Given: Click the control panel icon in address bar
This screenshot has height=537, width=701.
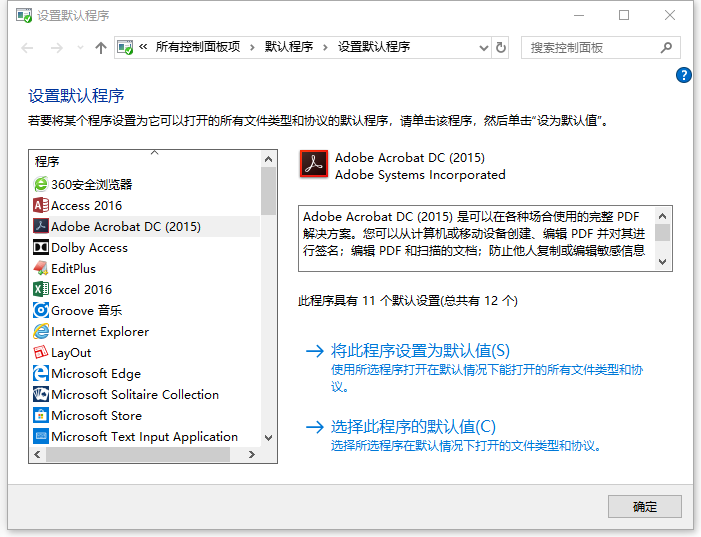Looking at the screenshot, I should 125,47.
